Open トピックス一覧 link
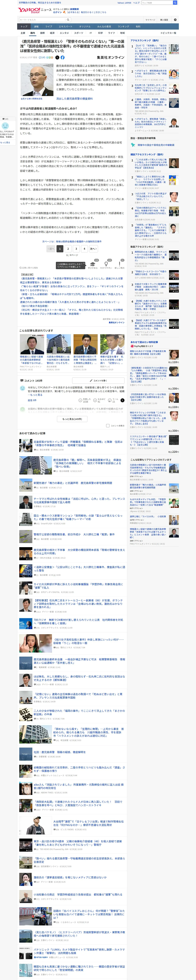 (168, 33)
